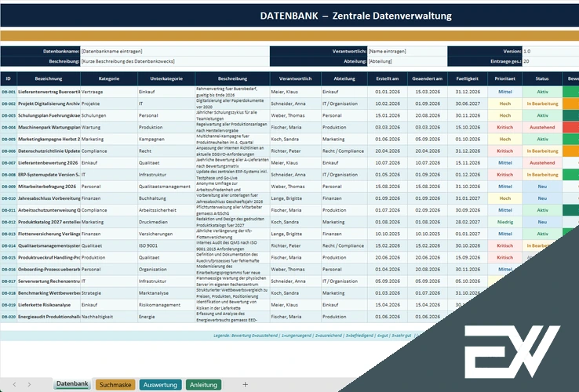Click the ID column header
This screenshot has height=392, width=579.
tap(9, 78)
